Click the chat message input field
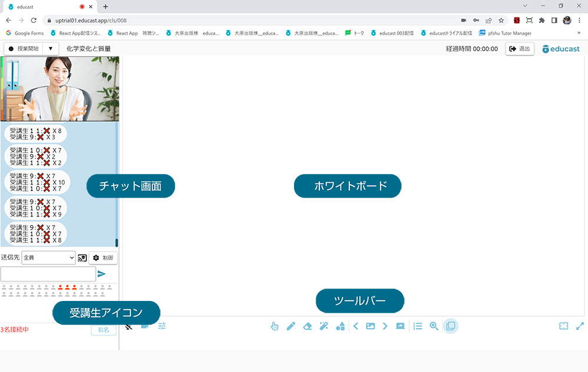 pos(48,274)
